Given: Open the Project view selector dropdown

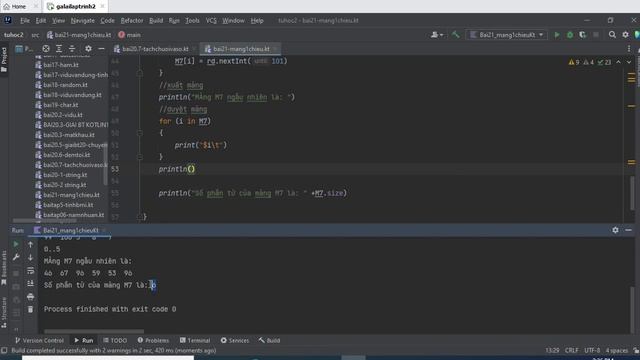Looking at the screenshot, I should pos(24,49).
